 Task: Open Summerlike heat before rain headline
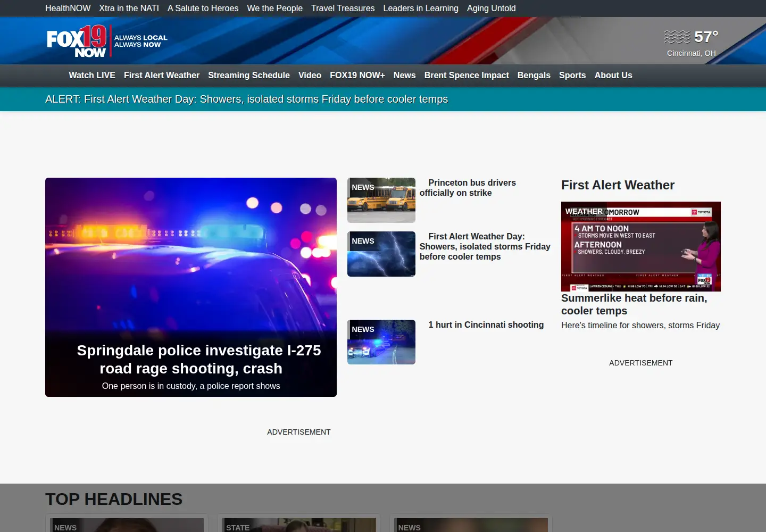pos(634,304)
